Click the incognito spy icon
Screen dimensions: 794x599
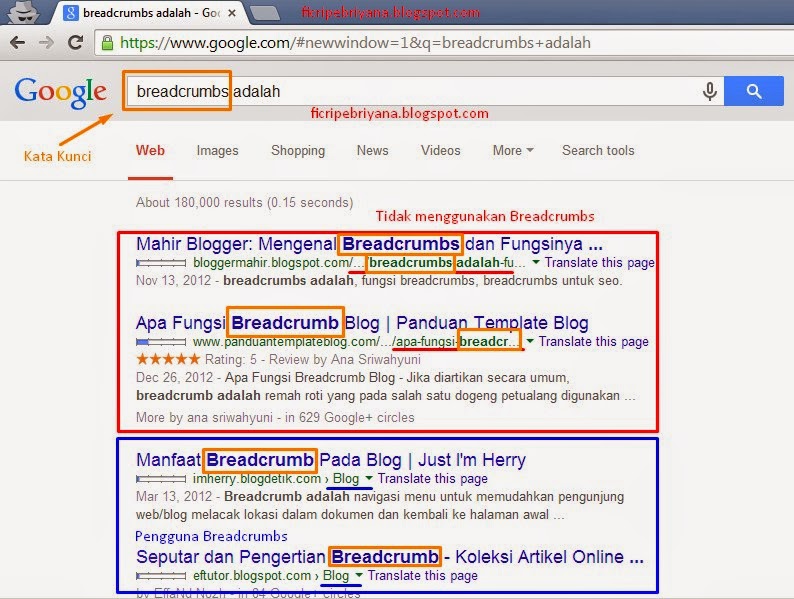[23, 13]
